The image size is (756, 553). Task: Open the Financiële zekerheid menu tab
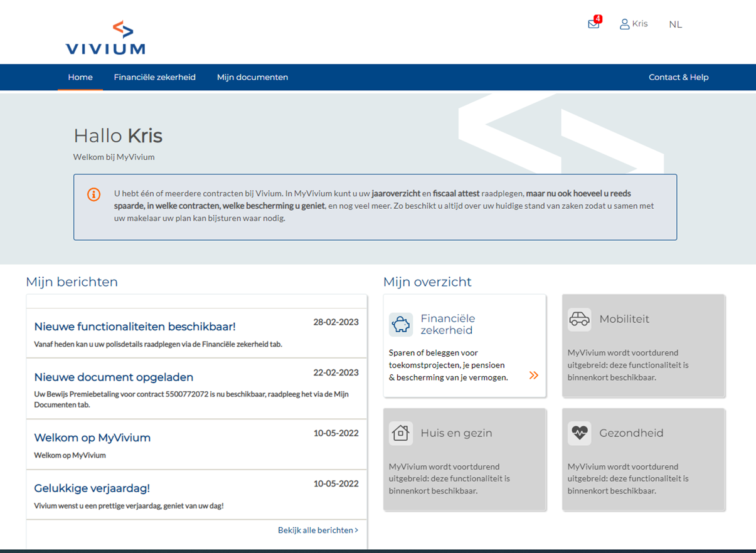(x=155, y=77)
